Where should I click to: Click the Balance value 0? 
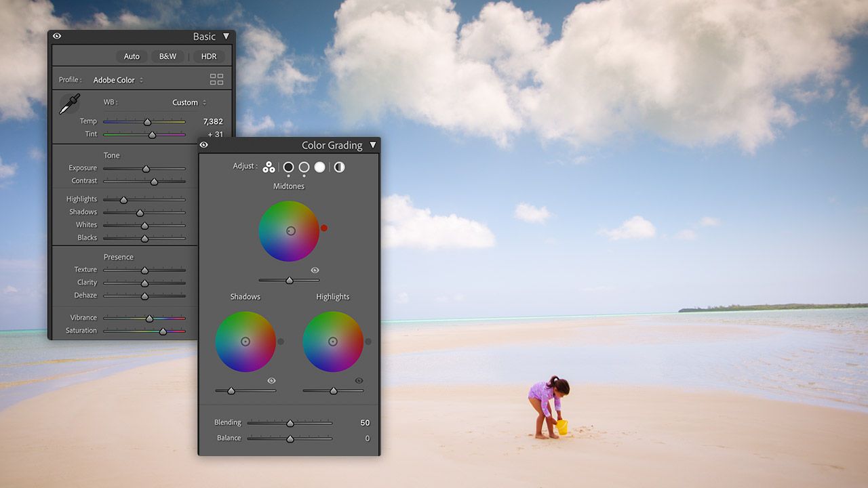(368, 438)
